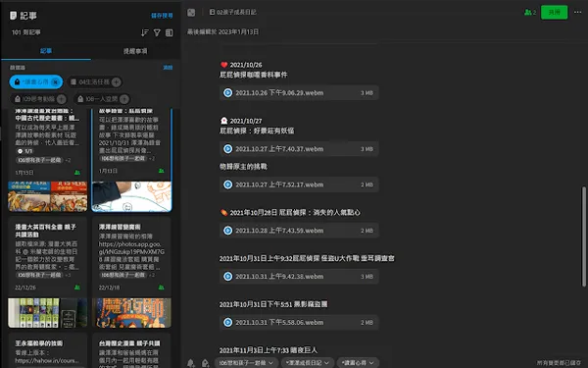Change the note list view layout icon
The image size is (588, 368).
coord(170,32)
